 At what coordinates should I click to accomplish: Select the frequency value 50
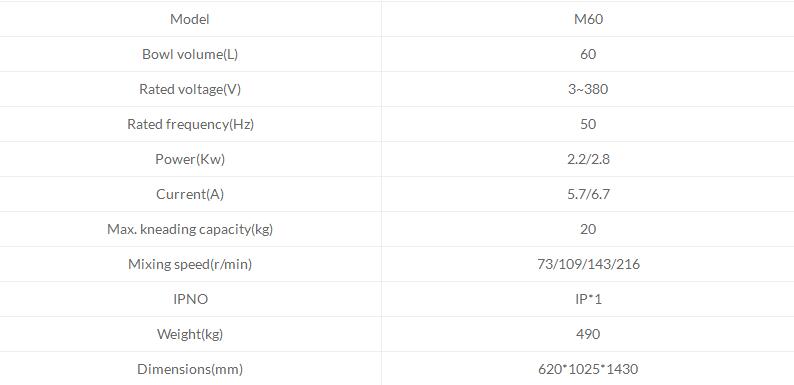(x=588, y=124)
